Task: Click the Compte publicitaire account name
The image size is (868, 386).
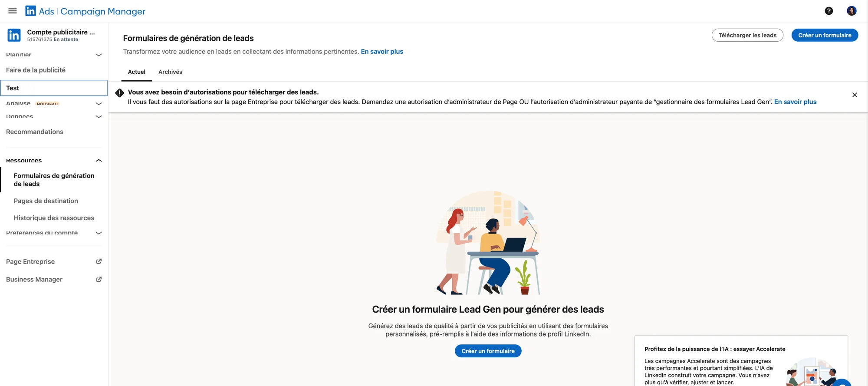Action: [x=61, y=32]
